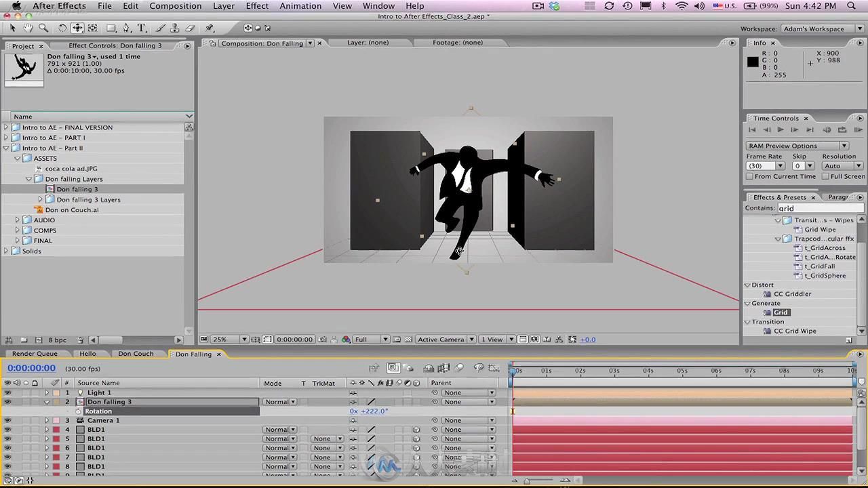868x488 pixels.
Task: Select the Puppet Pin tool
Action: [210, 28]
